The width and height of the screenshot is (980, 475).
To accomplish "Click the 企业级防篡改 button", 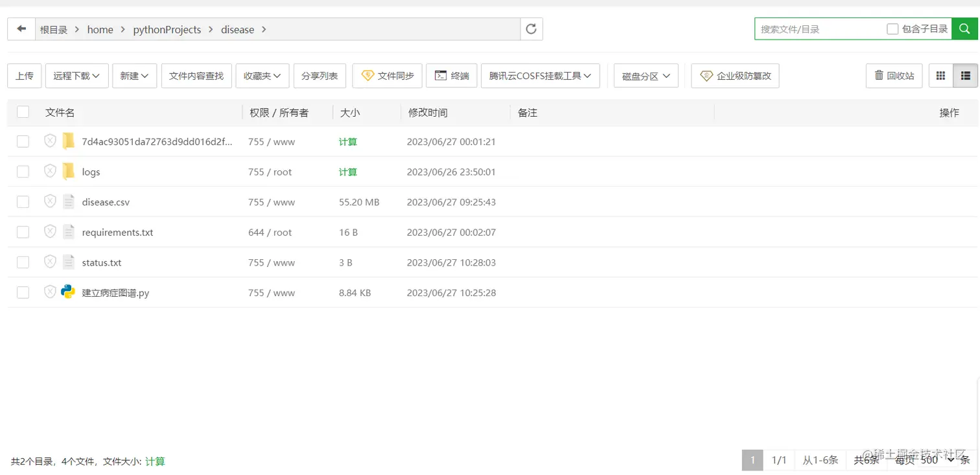I will point(736,76).
